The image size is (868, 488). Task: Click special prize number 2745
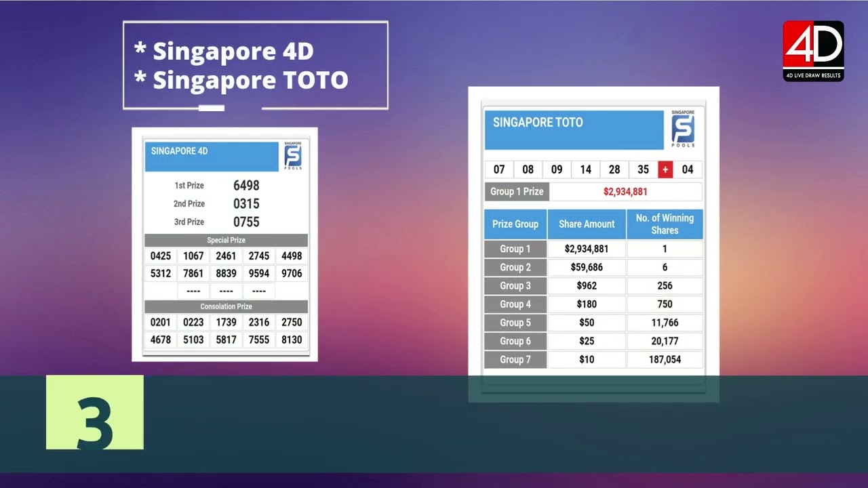pos(259,256)
